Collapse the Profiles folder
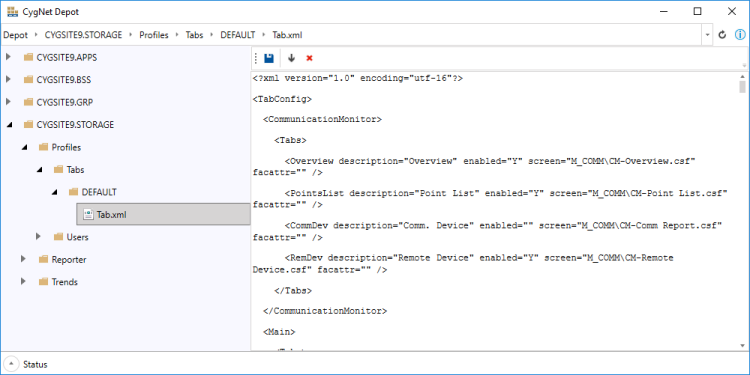The height and width of the screenshot is (375, 750). 23,147
